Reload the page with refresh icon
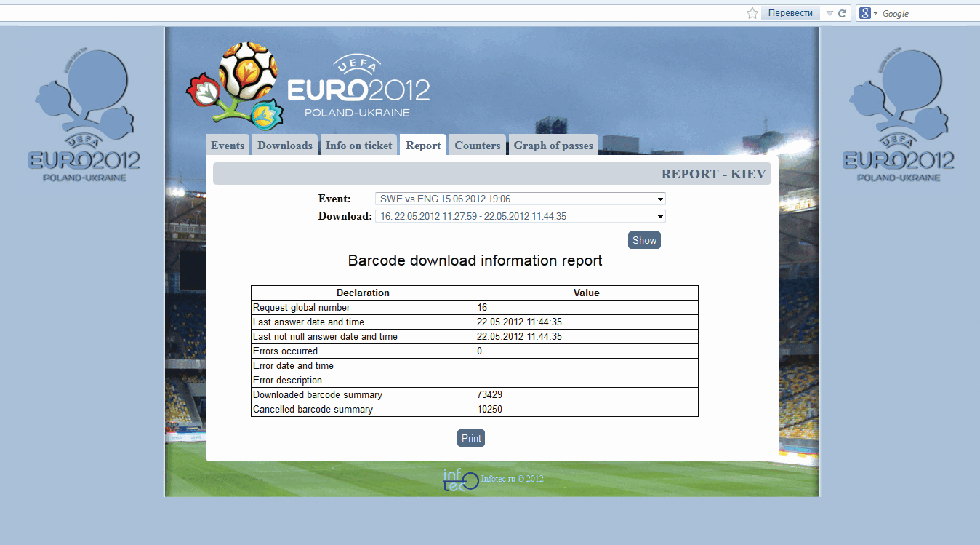Viewport: 980px width, 545px height. pyautogui.click(x=843, y=12)
